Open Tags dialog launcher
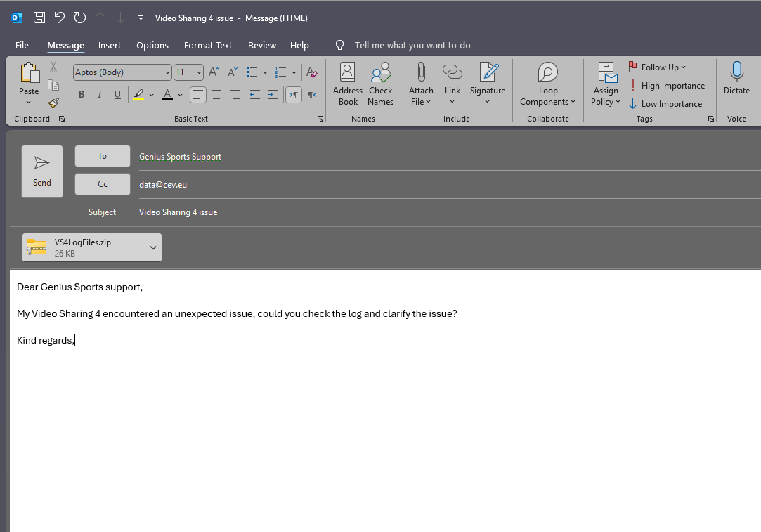This screenshot has width=761, height=532. click(711, 119)
